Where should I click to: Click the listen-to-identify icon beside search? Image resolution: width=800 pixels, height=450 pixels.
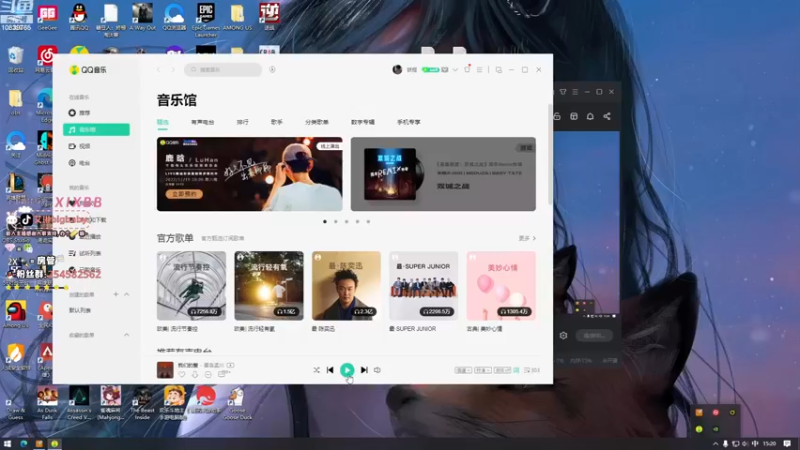tap(272, 69)
